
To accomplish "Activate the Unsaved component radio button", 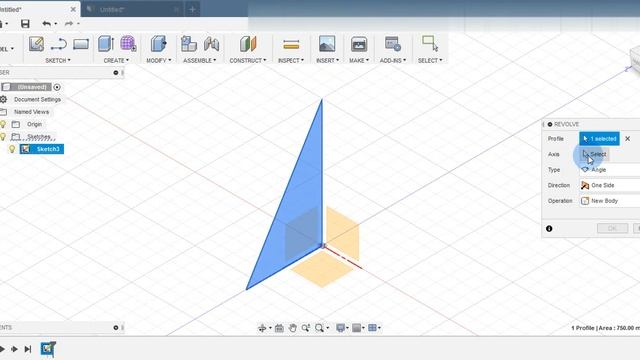I will point(57,87).
